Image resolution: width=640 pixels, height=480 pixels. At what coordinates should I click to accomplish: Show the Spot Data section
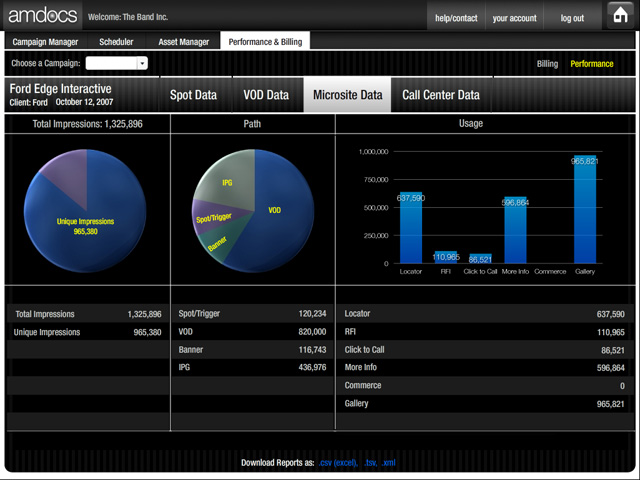(x=193, y=95)
